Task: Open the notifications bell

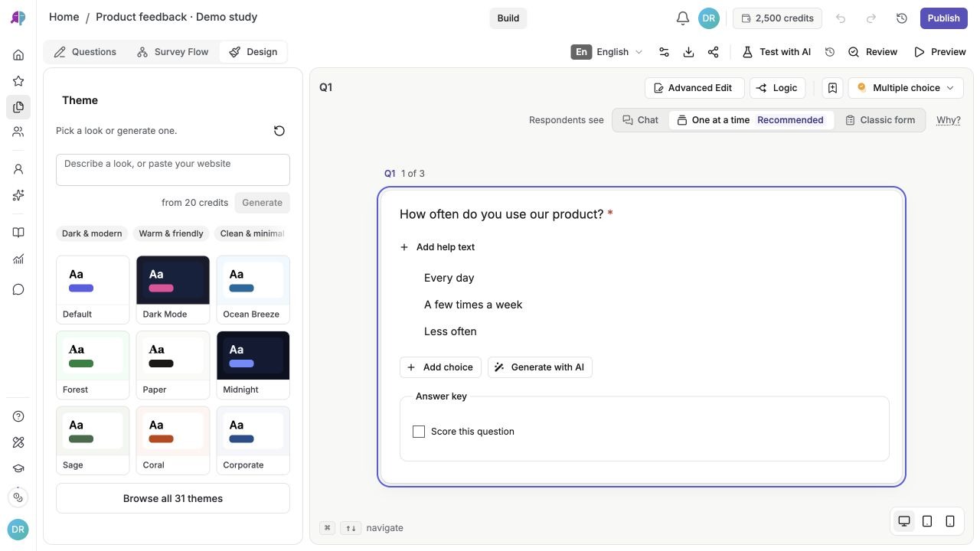Action: 682,18
